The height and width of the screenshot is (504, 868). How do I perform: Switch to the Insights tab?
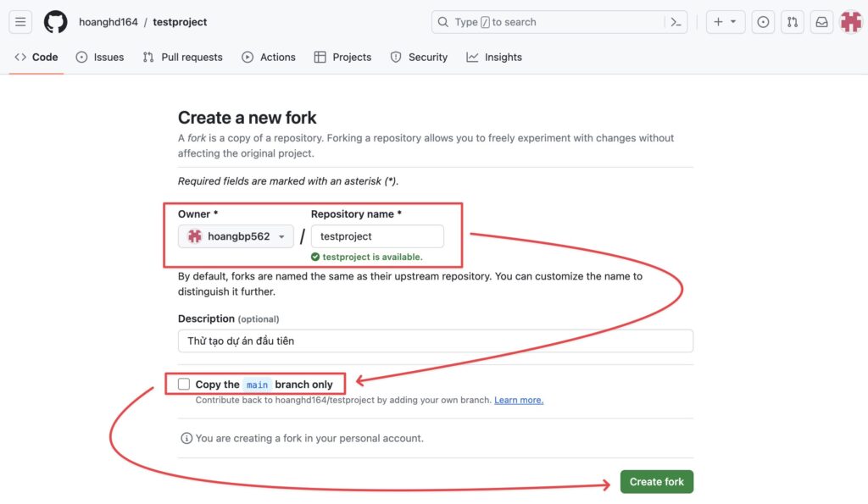pyautogui.click(x=494, y=57)
